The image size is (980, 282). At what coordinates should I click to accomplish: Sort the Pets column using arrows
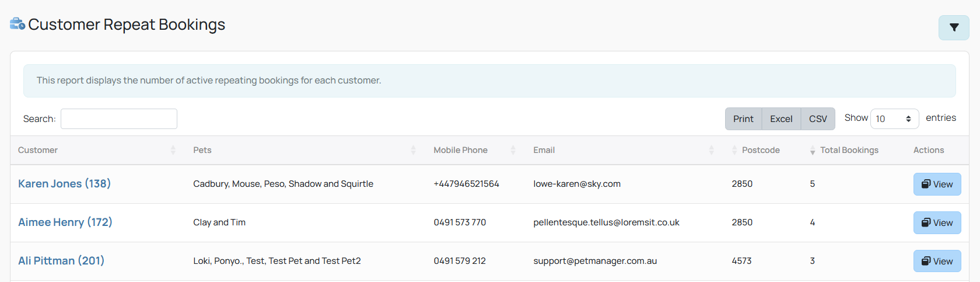click(413, 150)
